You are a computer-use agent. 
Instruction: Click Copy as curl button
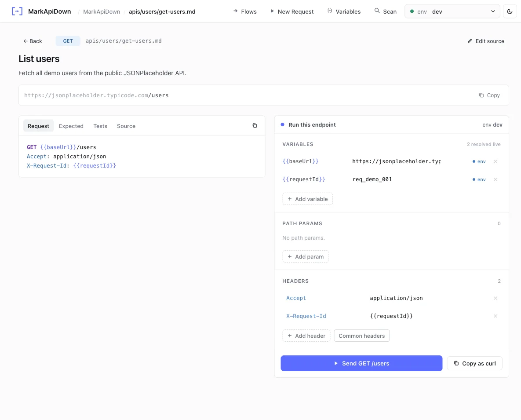(x=474, y=363)
